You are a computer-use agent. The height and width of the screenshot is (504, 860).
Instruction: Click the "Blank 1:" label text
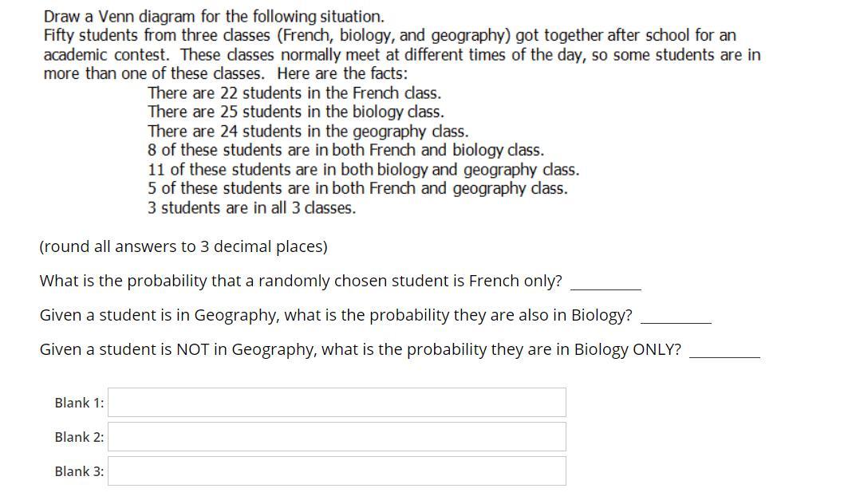pos(79,403)
